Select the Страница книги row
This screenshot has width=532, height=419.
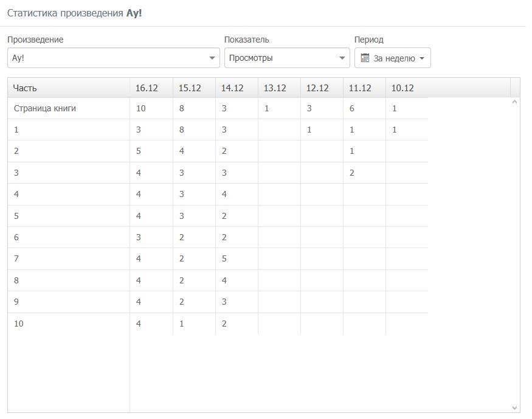tap(45, 108)
